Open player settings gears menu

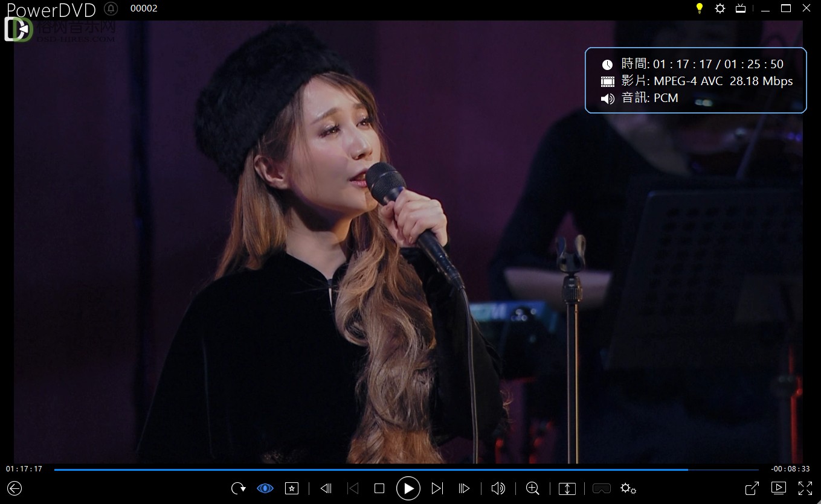tap(628, 488)
